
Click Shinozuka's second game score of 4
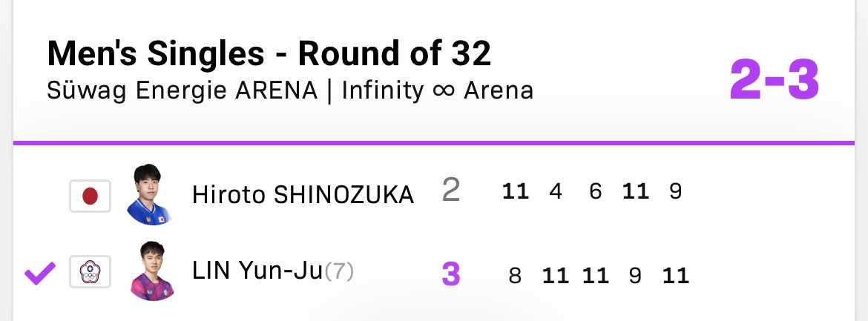pyautogui.click(x=556, y=192)
